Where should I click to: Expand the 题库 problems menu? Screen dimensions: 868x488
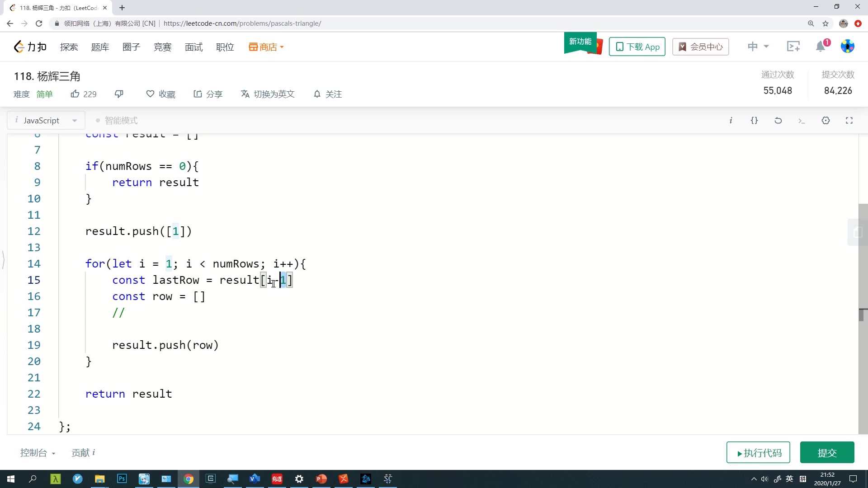tap(99, 47)
